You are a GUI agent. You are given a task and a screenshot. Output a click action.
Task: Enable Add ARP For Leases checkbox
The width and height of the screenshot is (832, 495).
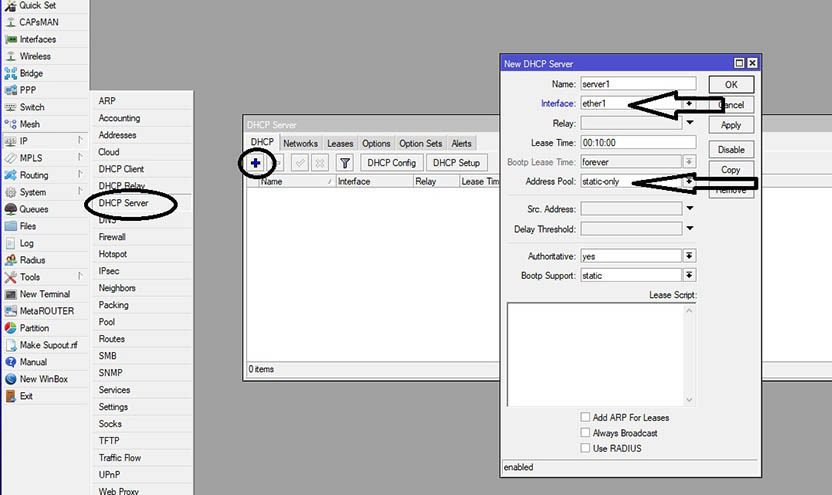pyautogui.click(x=585, y=417)
